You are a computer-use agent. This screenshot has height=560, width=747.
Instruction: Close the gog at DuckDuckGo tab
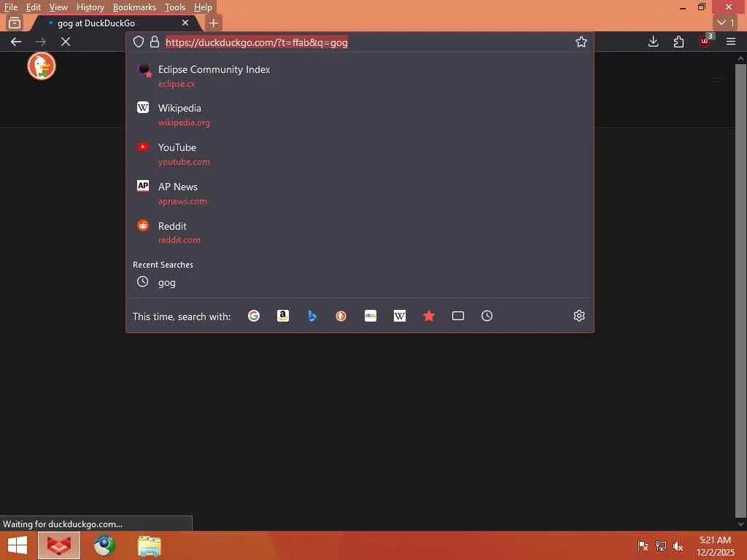coord(185,23)
